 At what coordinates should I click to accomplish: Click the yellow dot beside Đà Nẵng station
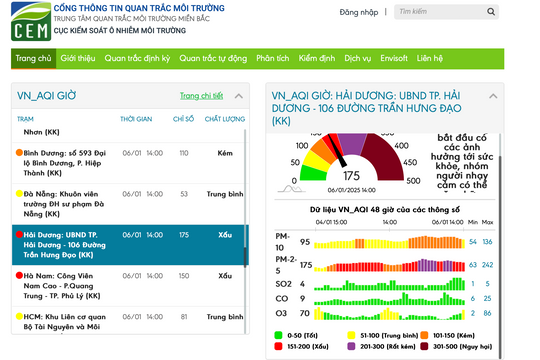pyautogui.click(x=19, y=193)
